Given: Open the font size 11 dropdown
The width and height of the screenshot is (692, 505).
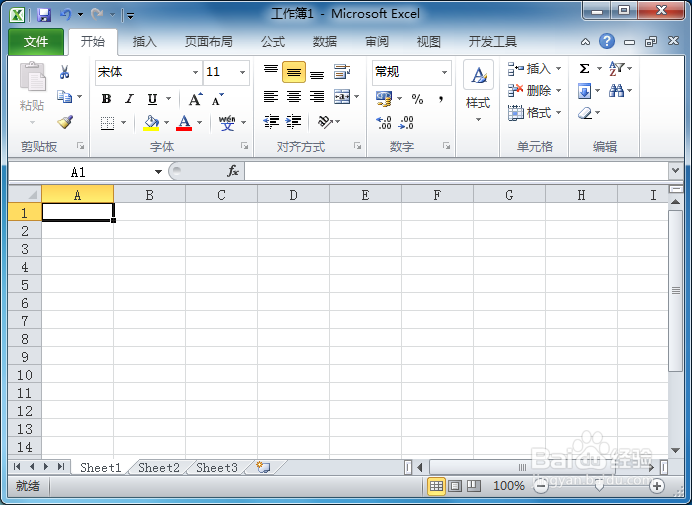Looking at the screenshot, I should (242, 72).
